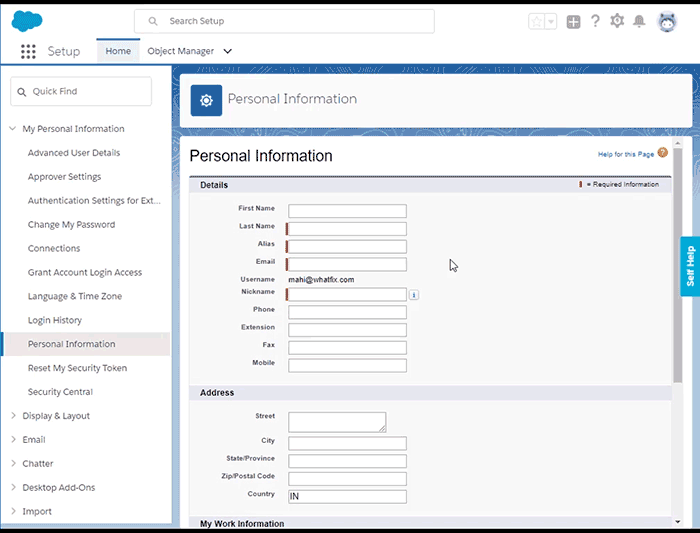Open Advanced User Details
The image size is (700, 533).
74,153
